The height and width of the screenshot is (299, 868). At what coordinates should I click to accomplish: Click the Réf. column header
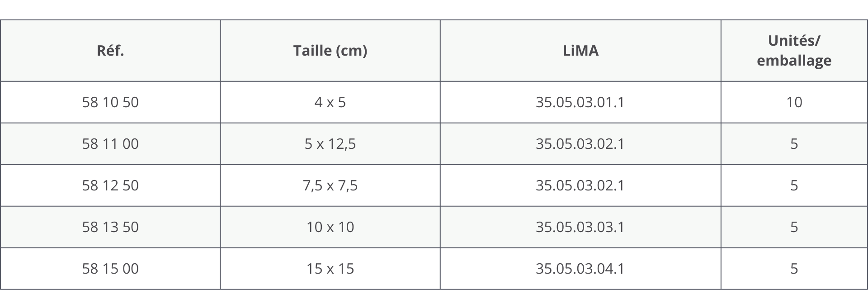(110, 51)
